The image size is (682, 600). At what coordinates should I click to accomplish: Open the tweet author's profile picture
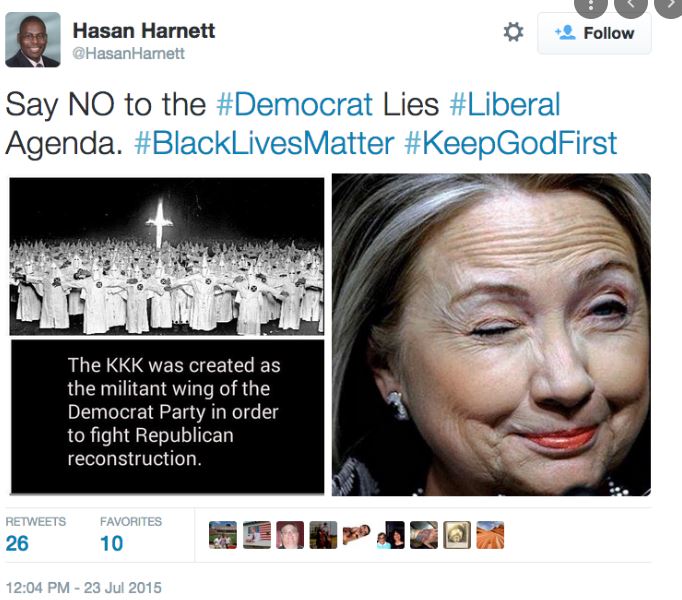coord(33,40)
